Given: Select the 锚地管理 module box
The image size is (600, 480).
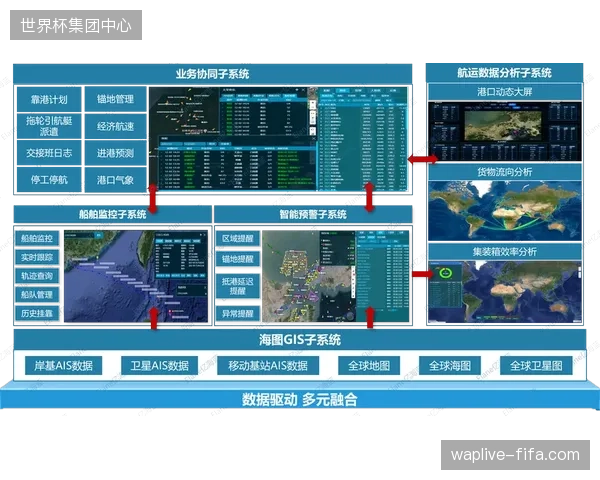Looking at the screenshot, I should (115, 99).
